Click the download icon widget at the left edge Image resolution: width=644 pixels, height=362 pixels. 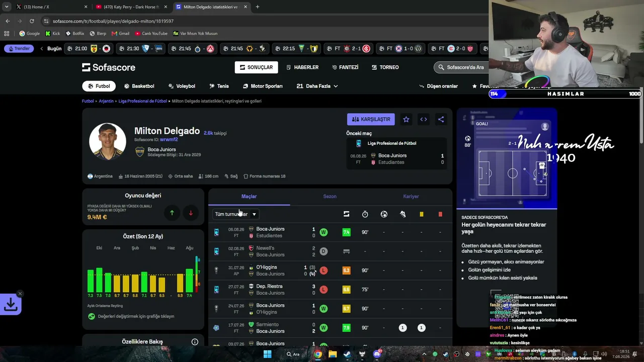(11, 304)
